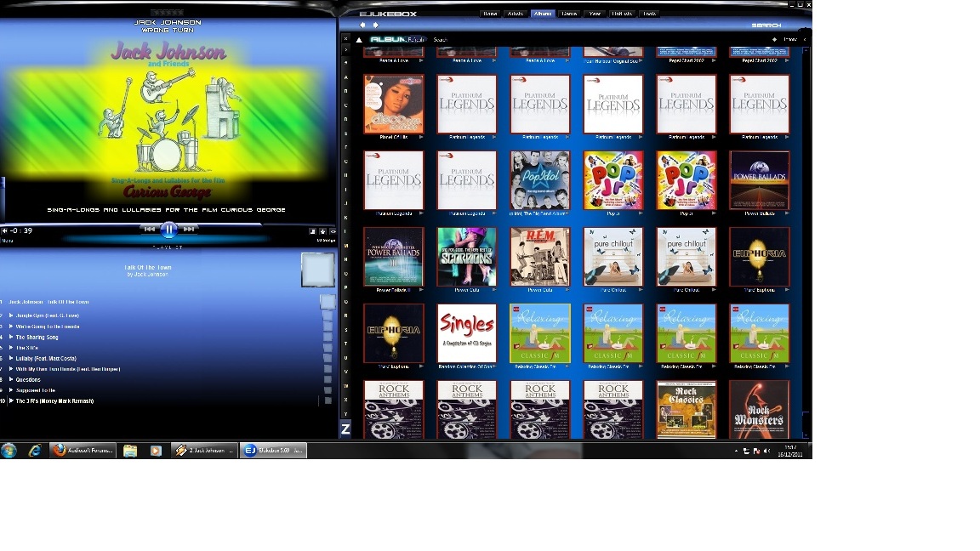Open the Jack Johnson Curious George cover art
This screenshot has height=551, width=980.
pyautogui.click(x=168, y=119)
